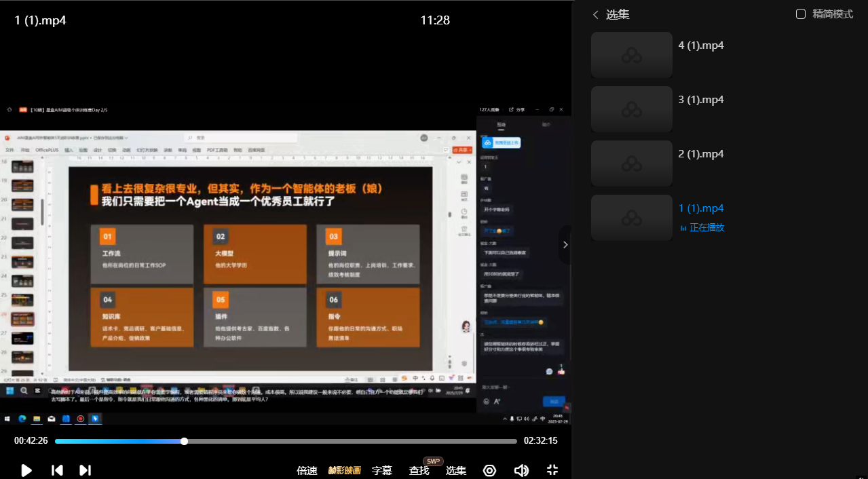Click the 1 (1).mp4 title at top left
The image size is (868, 479).
(39, 20)
